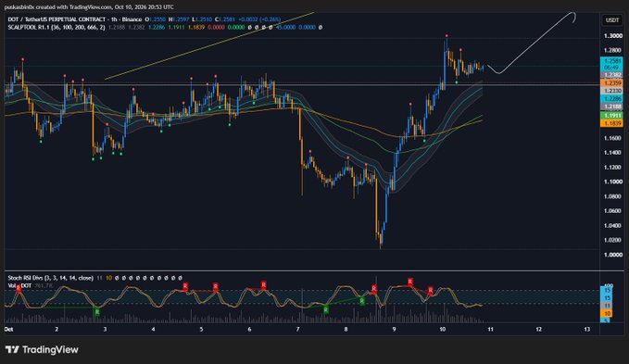Click the 1.1600 price axis label
629x364 pixels.
coord(612,138)
